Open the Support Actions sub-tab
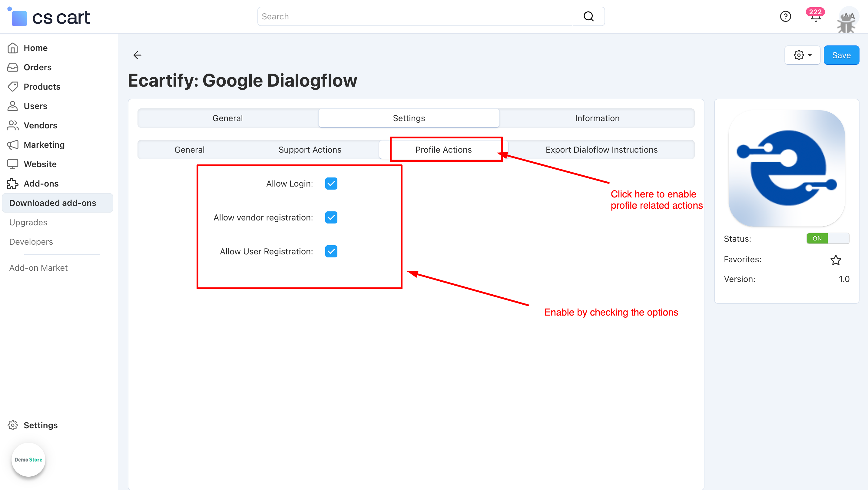This screenshot has width=868, height=490. (310, 150)
